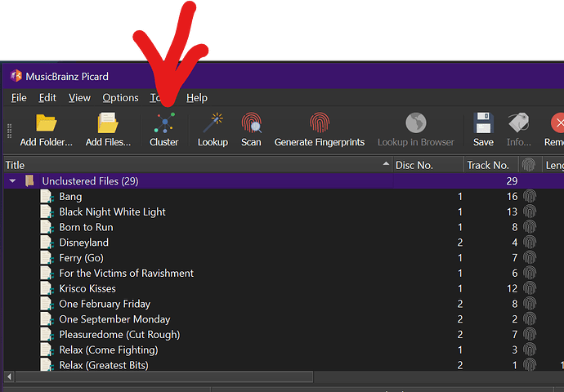Click the fingerprint column header icon
The image size is (564, 392).
coord(529,165)
